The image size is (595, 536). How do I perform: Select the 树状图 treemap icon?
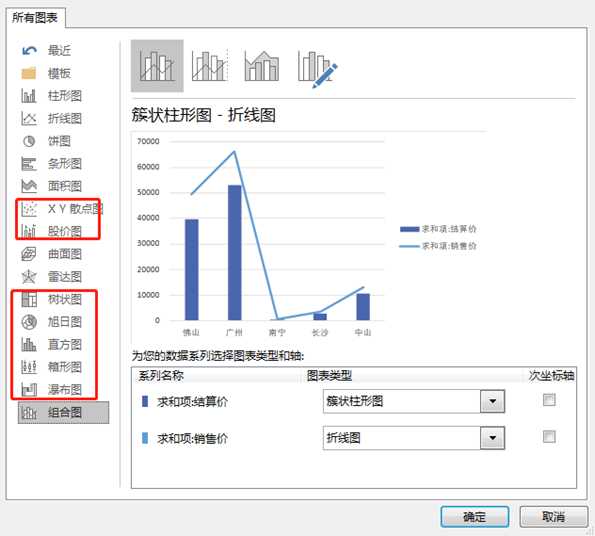(29, 299)
